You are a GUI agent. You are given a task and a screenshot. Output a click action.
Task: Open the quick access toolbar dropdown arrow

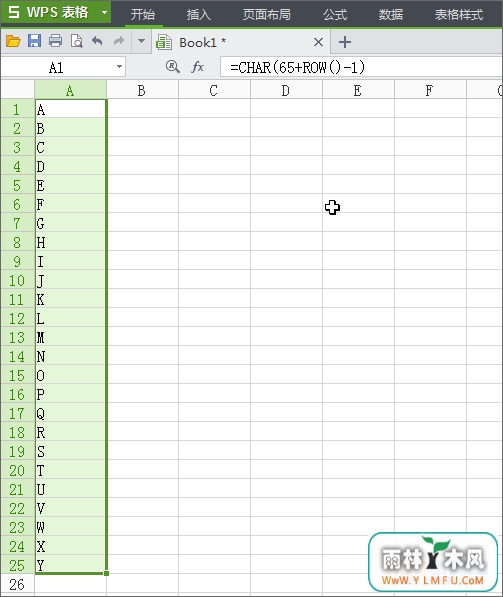(x=141, y=41)
